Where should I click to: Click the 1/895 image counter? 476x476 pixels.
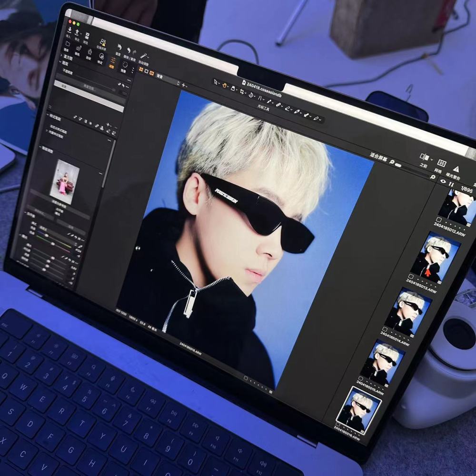467,190
